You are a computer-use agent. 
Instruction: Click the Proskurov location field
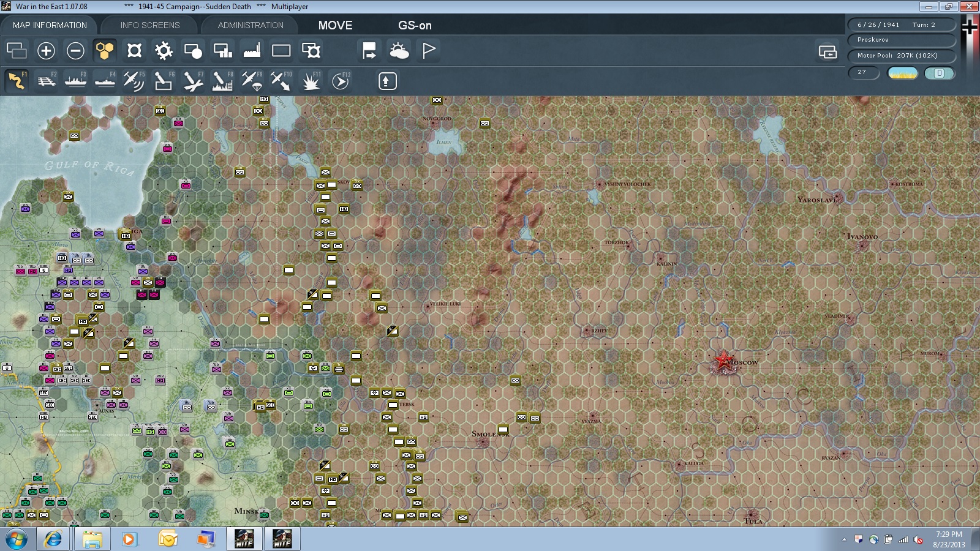[x=901, y=40]
